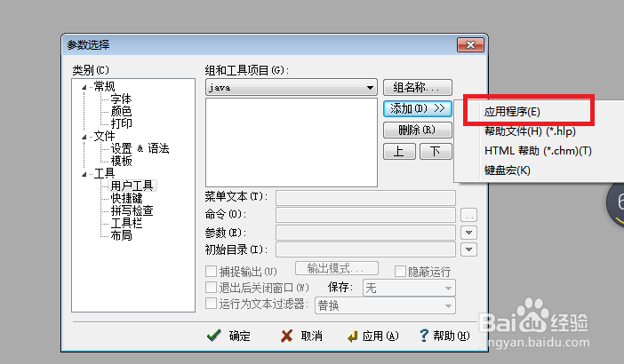
Task: Toggle the 捕捉输出(U) checkbox
Action: [x=211, y=272]
